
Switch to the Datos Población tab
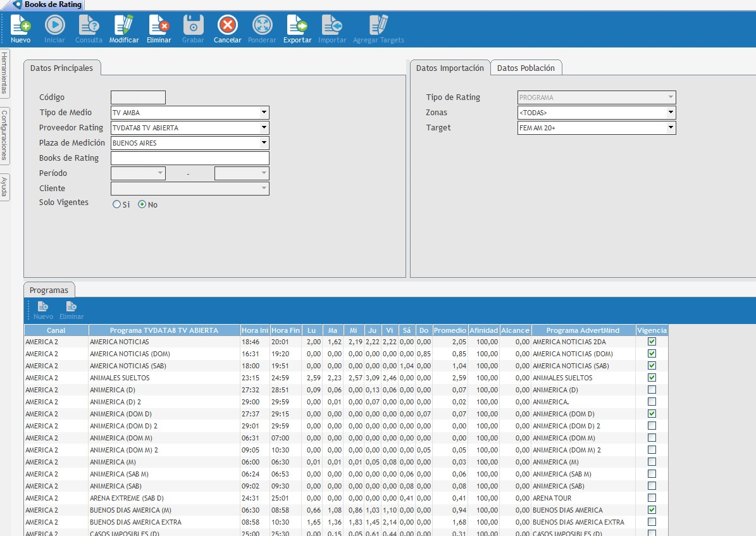point(526,68)
